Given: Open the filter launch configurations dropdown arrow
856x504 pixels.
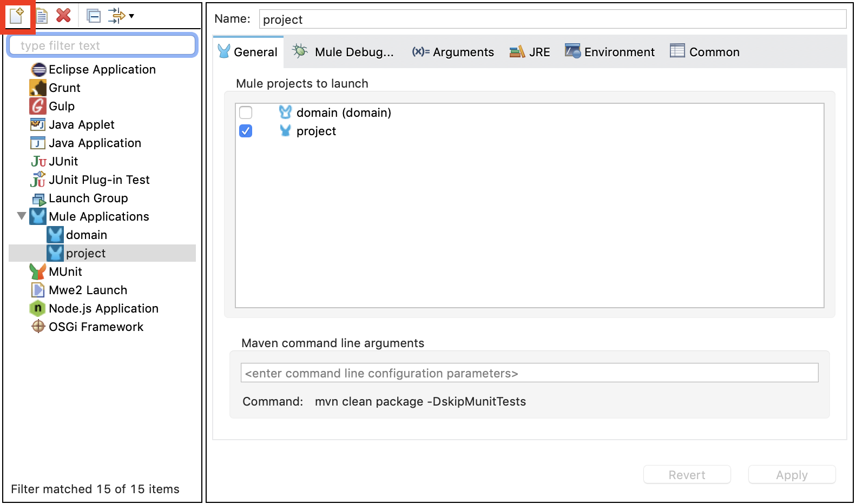Looking at the screenshot, I should click(x=131, y=16).
